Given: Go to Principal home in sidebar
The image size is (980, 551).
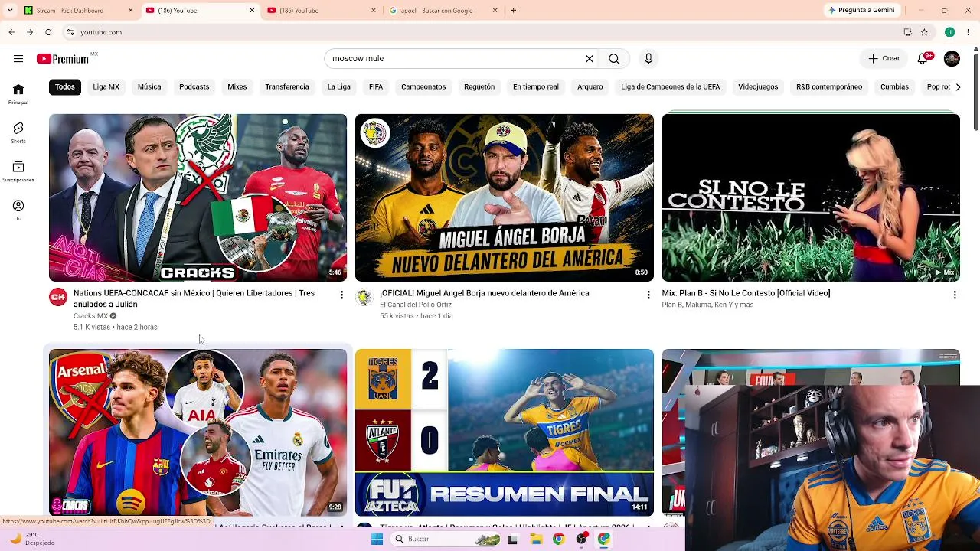Looking at the screenshot, I should 18,94.
